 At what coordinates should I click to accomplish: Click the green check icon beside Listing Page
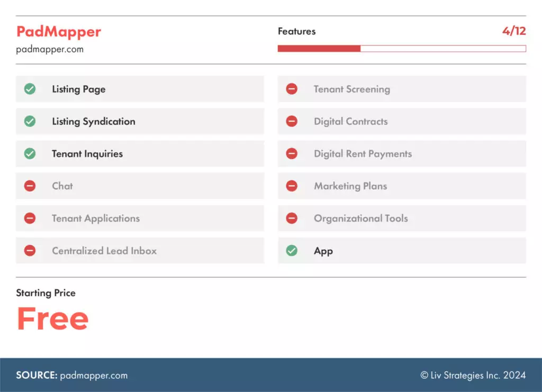(x=30, y=89)
